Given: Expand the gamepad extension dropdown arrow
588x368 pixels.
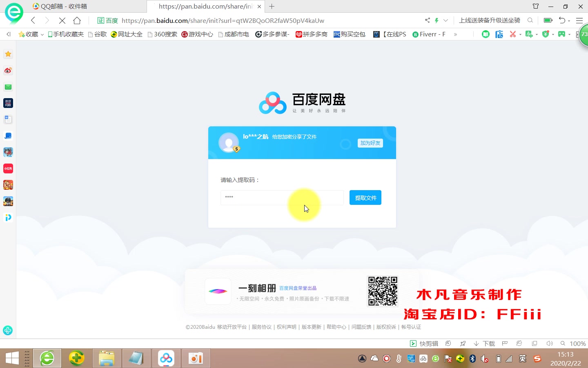Looking at the screenshot, I should pos(569,35).
